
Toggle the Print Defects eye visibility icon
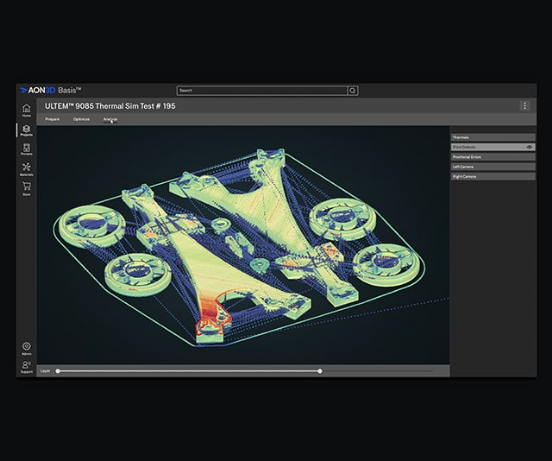[x=529, y=147]
